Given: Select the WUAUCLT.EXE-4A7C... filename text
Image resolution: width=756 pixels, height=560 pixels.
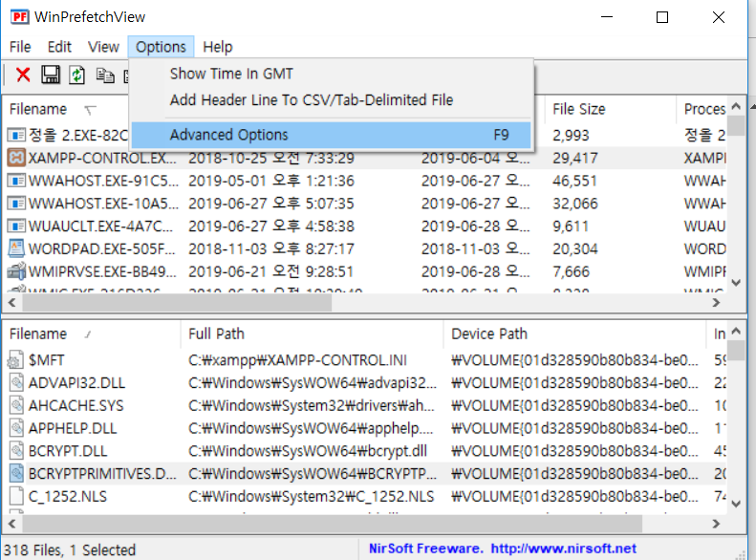Looking at the screenshot, I should tap(100, 226).
